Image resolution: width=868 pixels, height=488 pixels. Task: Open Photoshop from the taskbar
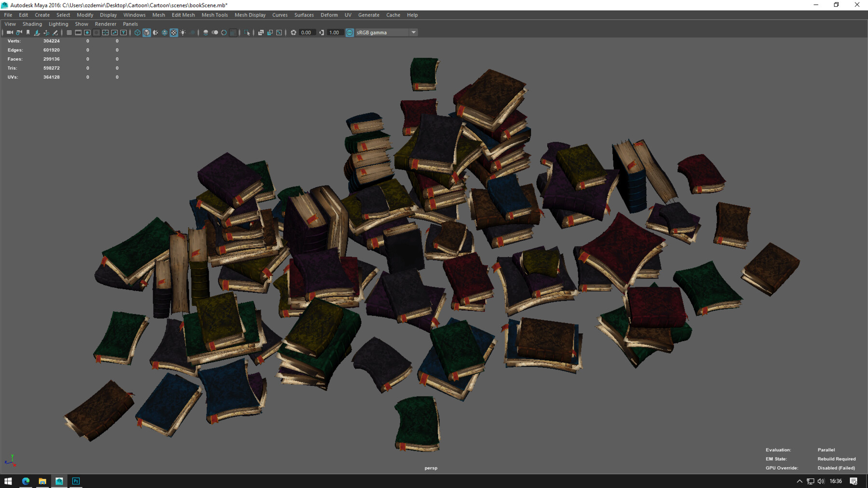(x=75, y=481)
